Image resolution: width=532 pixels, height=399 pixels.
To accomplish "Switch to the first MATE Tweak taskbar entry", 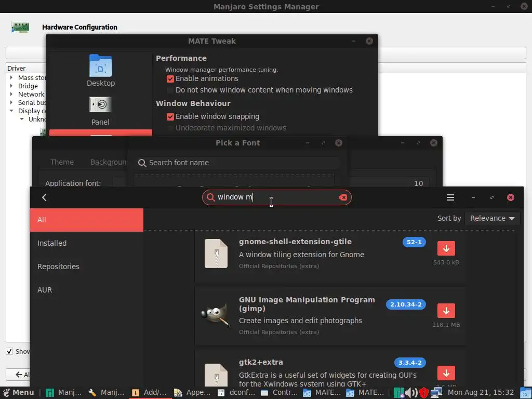I will pos(322,393).
